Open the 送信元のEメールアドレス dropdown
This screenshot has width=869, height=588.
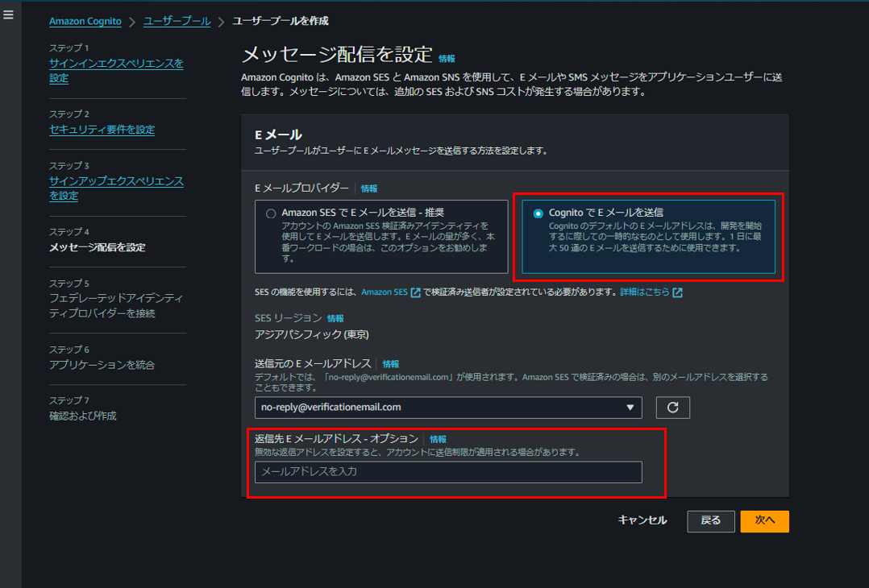point(448,407)
